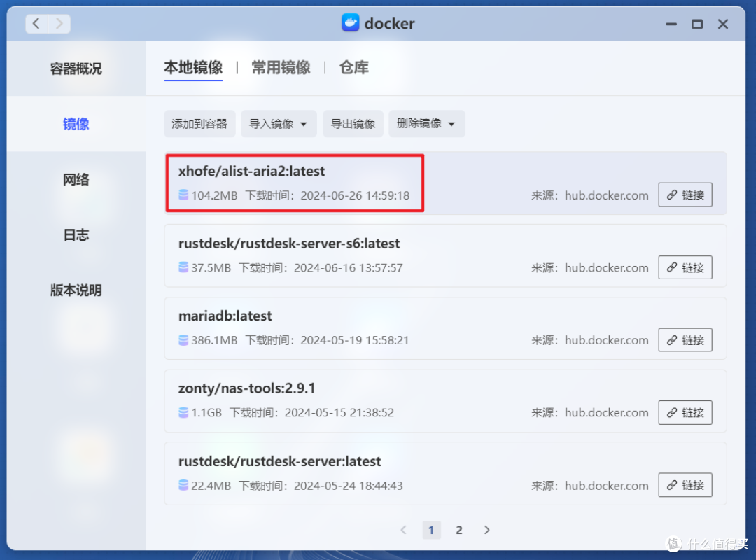Click download time 2024-05-24 18:44:43

348,486
